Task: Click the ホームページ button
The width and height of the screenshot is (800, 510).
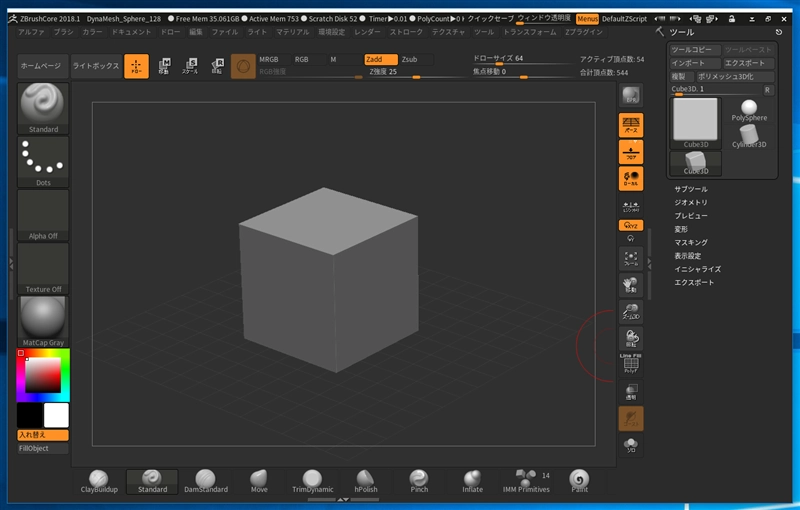Action: click(x=43, y=66)
